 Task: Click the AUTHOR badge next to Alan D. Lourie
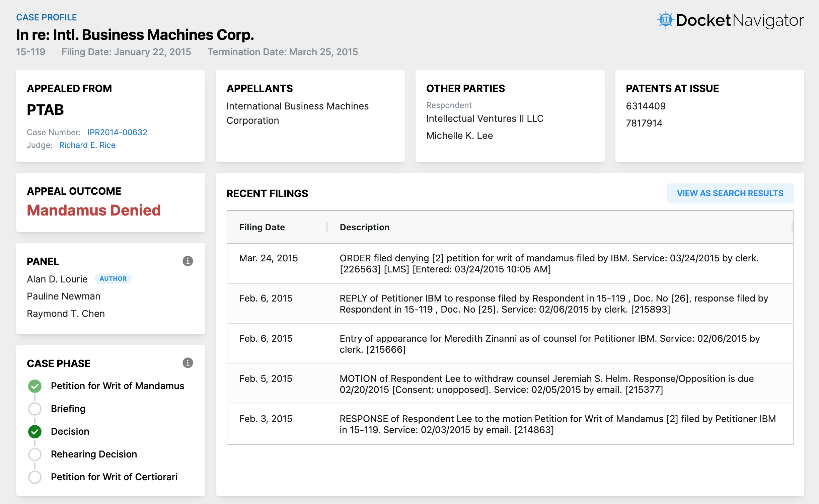[x=113, y=278]
